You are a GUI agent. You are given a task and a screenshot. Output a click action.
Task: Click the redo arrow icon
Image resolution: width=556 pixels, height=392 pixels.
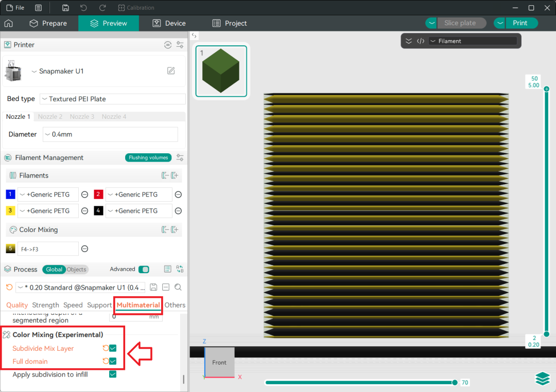(x=102, y=7)
